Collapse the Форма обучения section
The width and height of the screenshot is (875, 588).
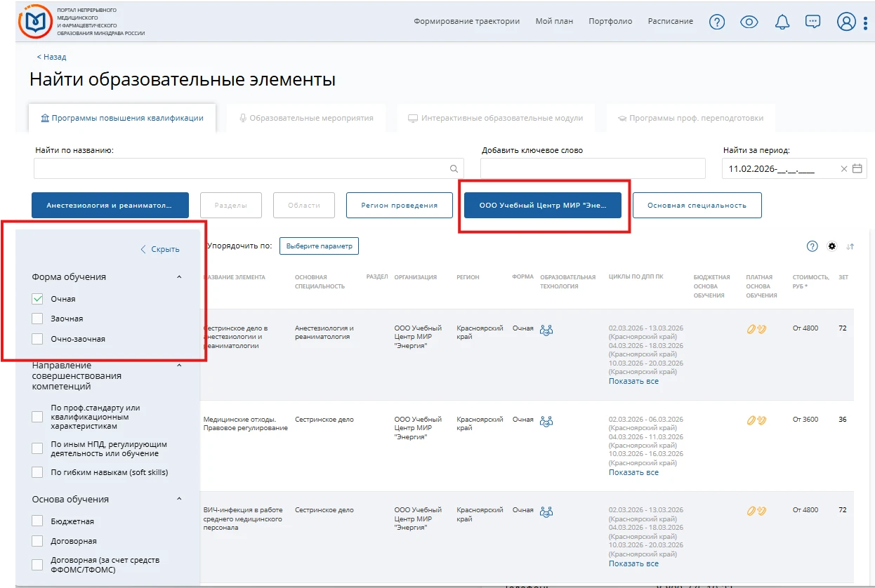coord(178,277)
